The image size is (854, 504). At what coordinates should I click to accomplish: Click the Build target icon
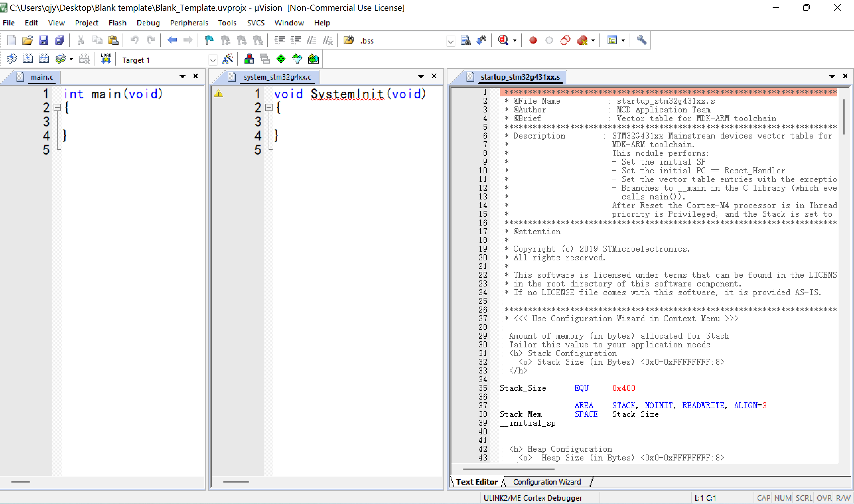click(x=27, y=59)
